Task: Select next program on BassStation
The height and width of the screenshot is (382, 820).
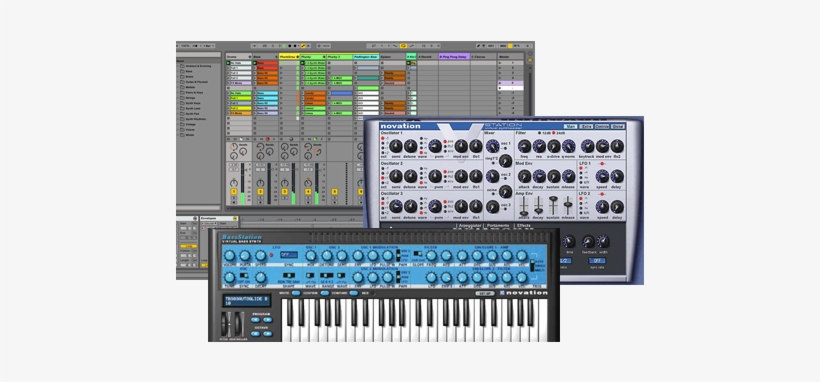Action: 268,319
